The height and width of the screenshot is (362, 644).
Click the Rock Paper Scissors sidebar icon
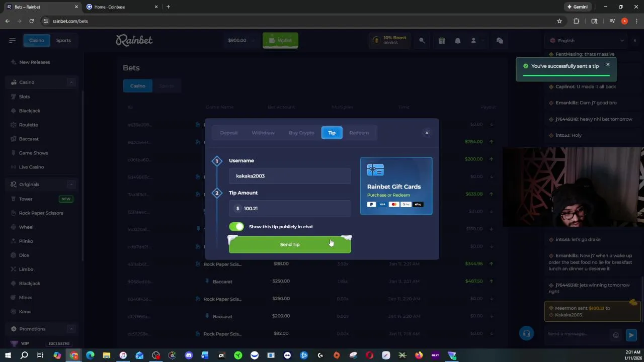click(14, 213)
